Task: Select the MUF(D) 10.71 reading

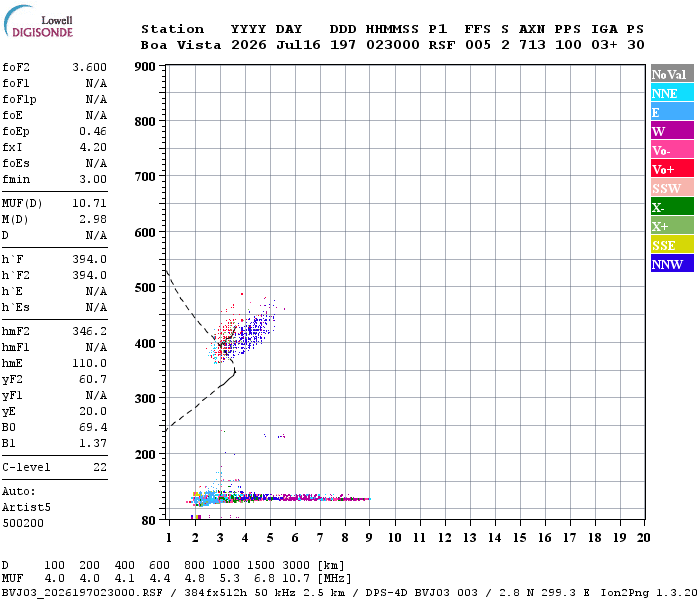Action: (89, 204)
